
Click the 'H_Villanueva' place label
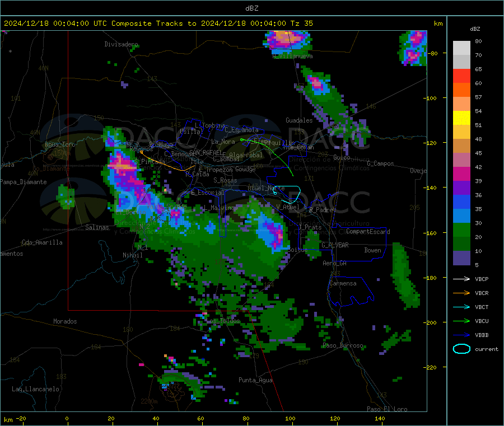292,56
